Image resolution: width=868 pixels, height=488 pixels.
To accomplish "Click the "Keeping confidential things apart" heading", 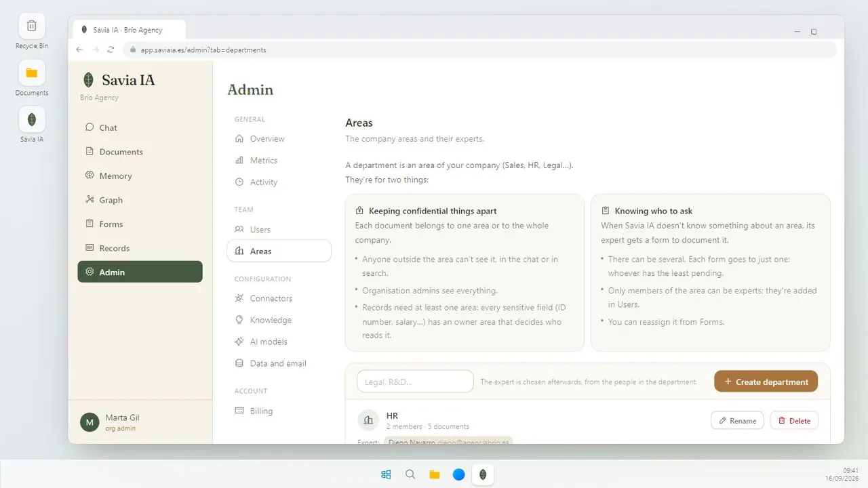I will 433,211.
